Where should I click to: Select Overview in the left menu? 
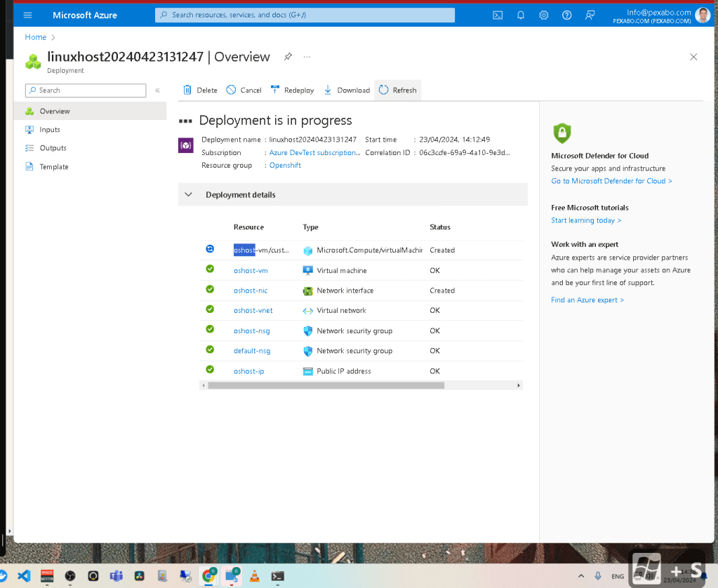coord(91,112)
